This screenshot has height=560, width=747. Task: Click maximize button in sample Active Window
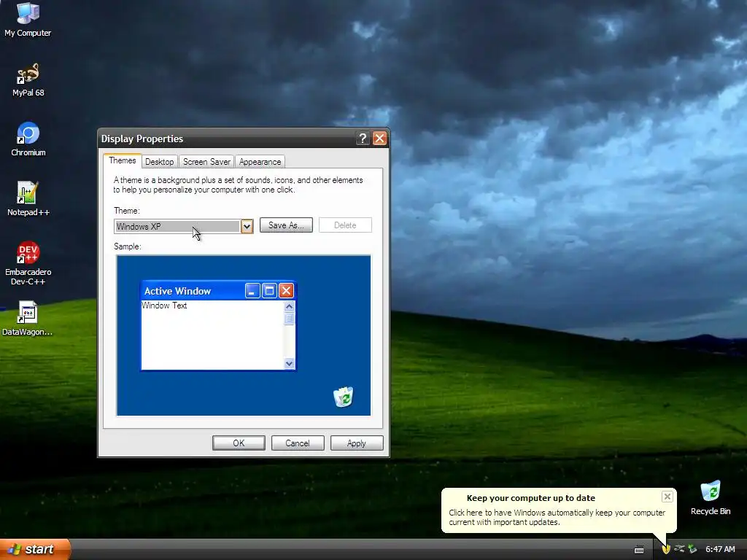tap(269, 290)
